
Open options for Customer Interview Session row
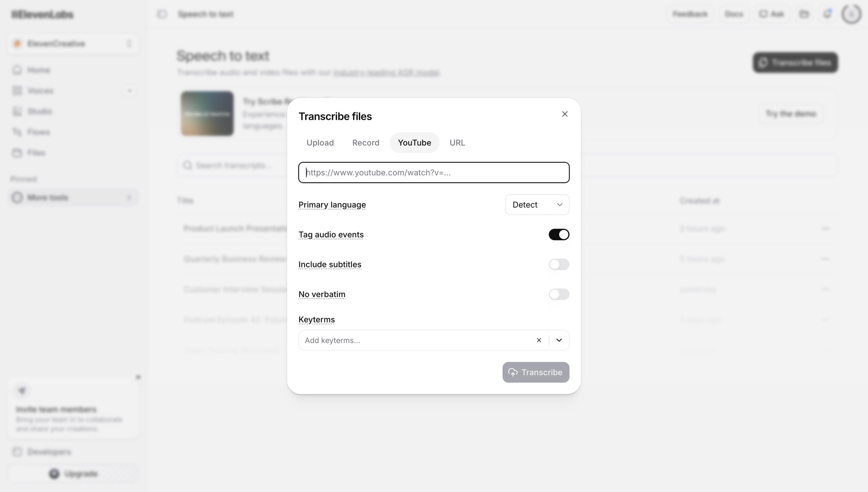(825, 289)
